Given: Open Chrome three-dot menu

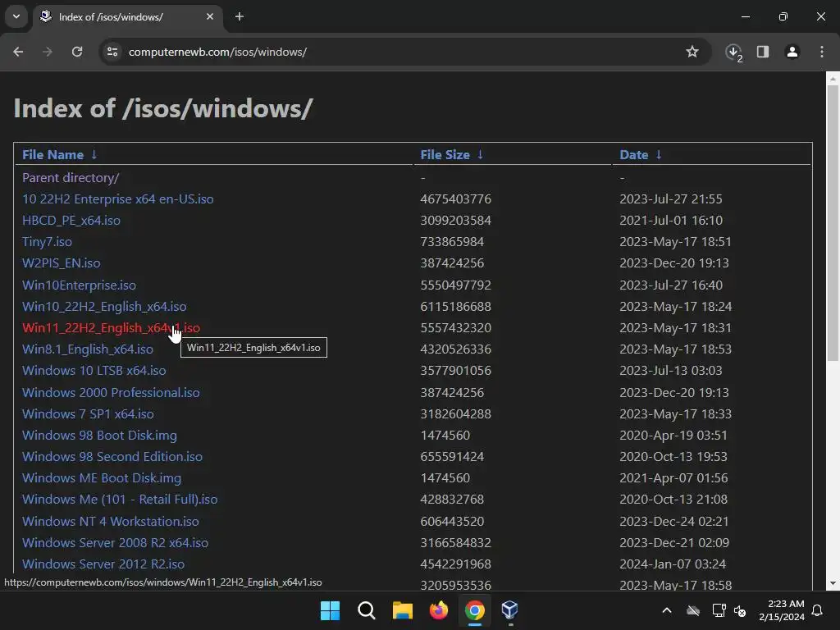Looking at the screenshot, I should [822, 52].
